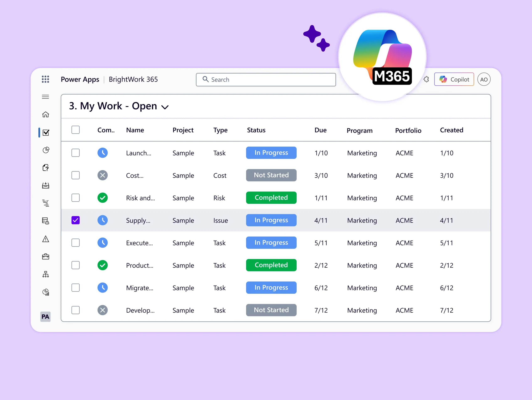
Task: Go to Home icon in sidebar
Action: (46, 115)
